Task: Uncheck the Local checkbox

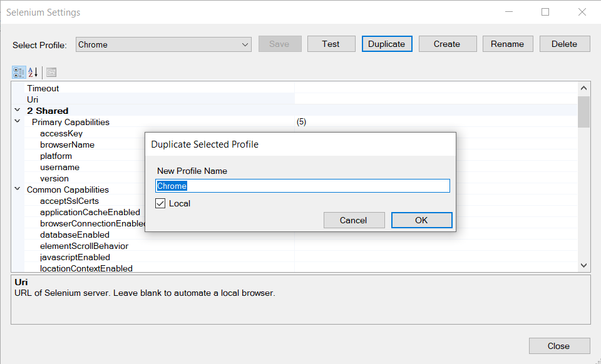Action: (x=160, y=203)
